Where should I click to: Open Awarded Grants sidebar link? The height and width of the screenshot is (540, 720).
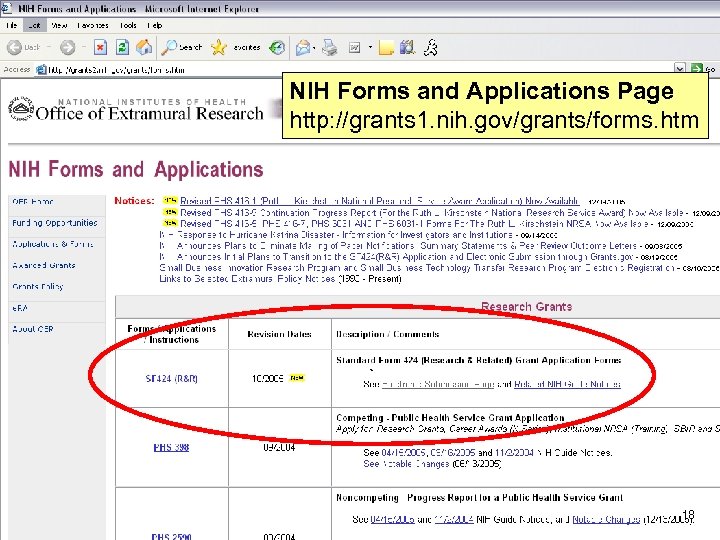point(44,265)
